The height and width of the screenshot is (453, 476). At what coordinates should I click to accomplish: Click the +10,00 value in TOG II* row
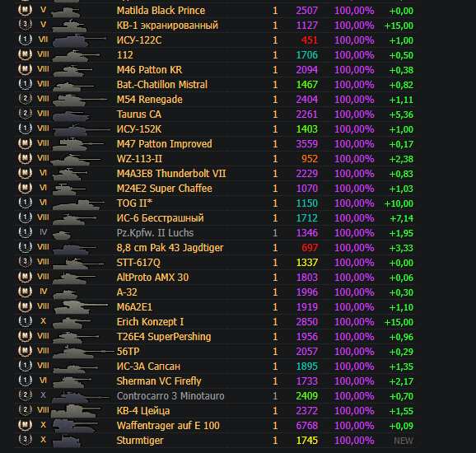pos(399,203)
